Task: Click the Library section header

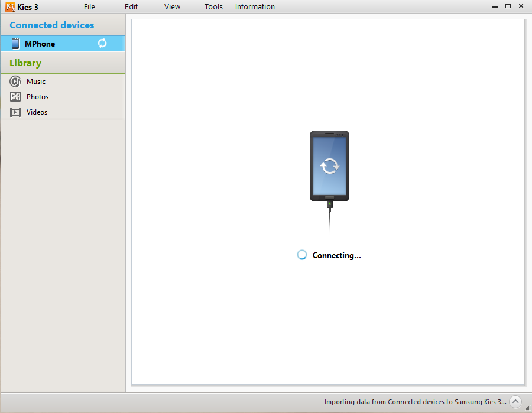Action: [x=25, y=63]
